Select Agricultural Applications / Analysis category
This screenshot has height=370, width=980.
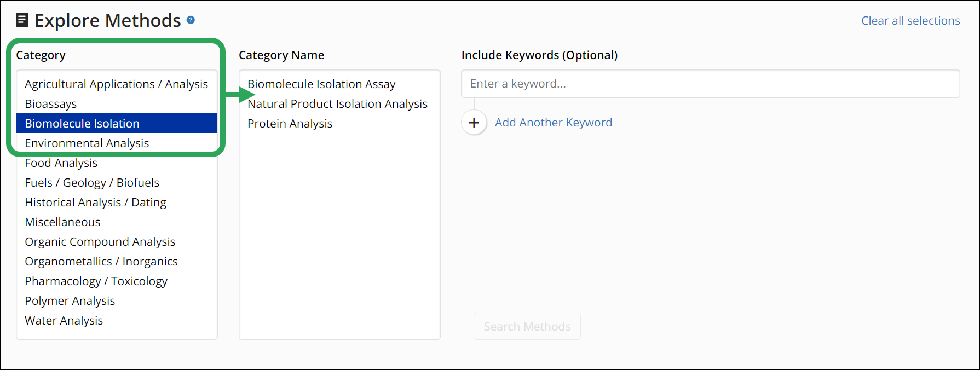click(x=116, y=84)
